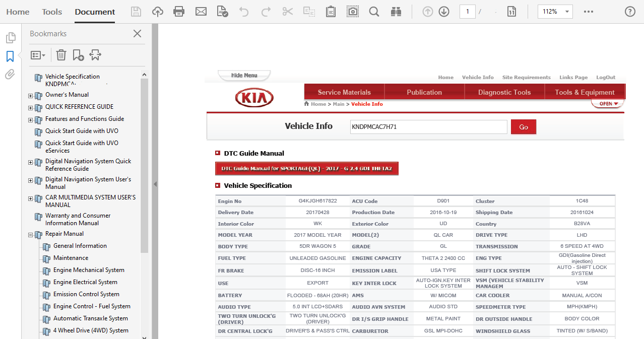The image size is (644, 339).
Task: Take a snapshot with camera tool
Action: click(x=353, y=12)
